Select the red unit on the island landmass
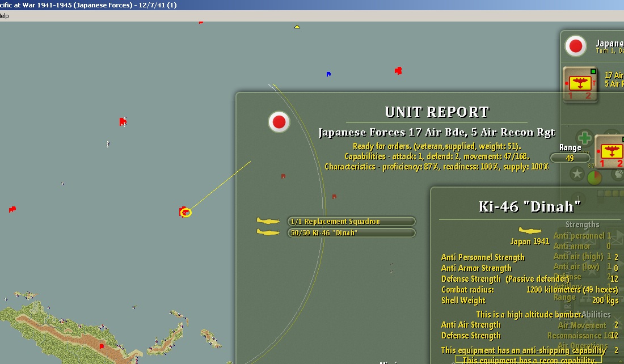 [x=102, y=346]
